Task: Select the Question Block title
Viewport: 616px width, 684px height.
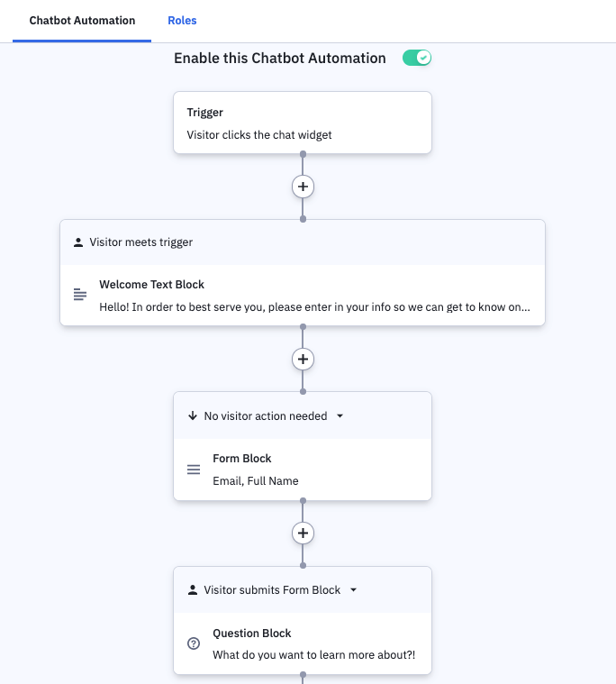Action: tap(252, 633)
